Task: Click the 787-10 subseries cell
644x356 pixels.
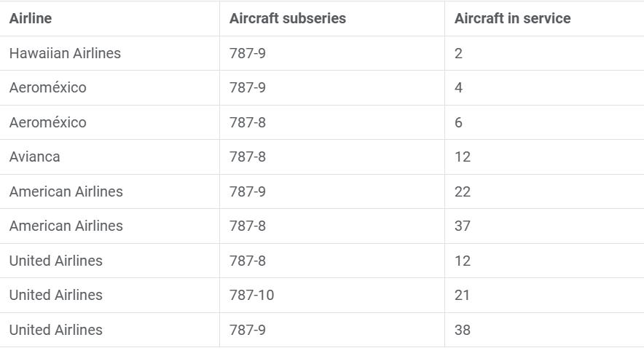Action: click(x=251, y=295)
